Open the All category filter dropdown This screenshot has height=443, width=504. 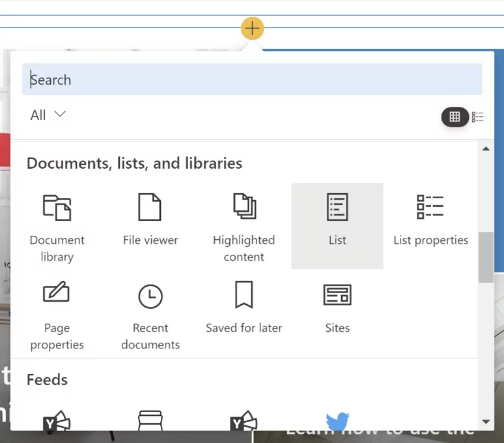point(48,115)
